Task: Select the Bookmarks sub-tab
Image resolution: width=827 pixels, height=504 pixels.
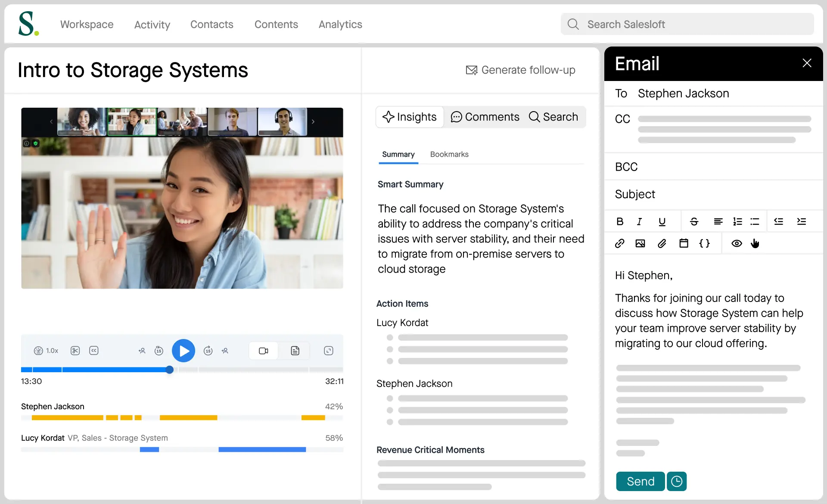Action: pos(449,154)
